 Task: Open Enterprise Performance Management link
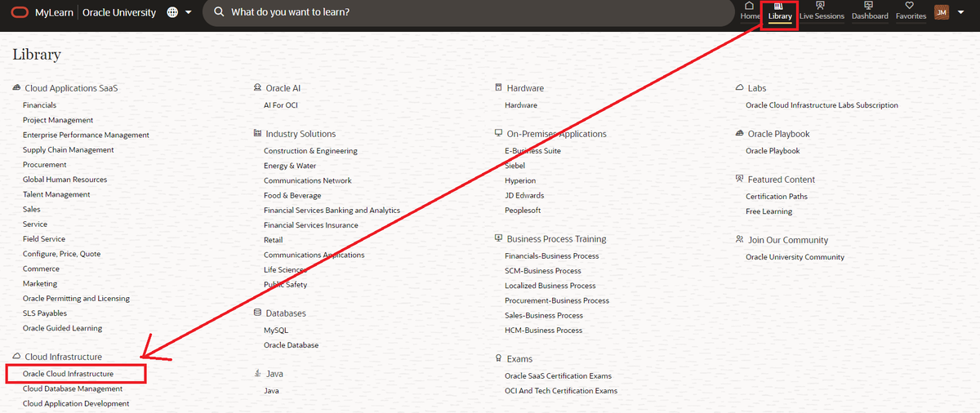coord(86,135)
